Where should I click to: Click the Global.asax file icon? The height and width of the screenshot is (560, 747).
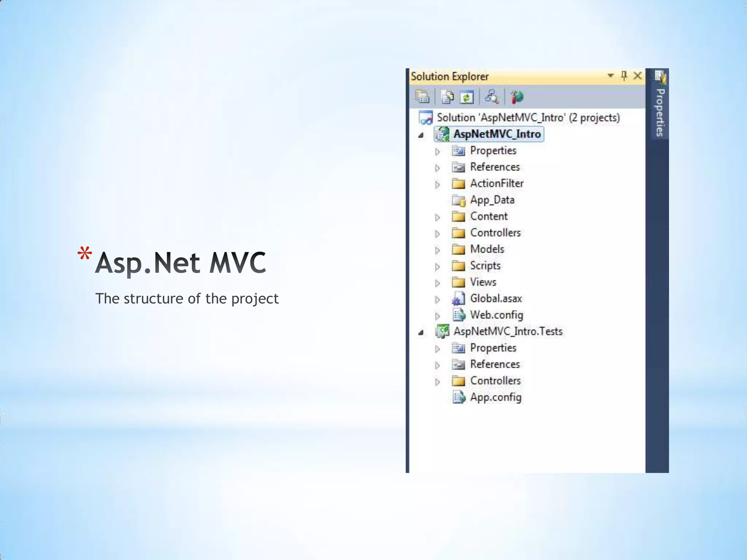[x=458, y=299]
